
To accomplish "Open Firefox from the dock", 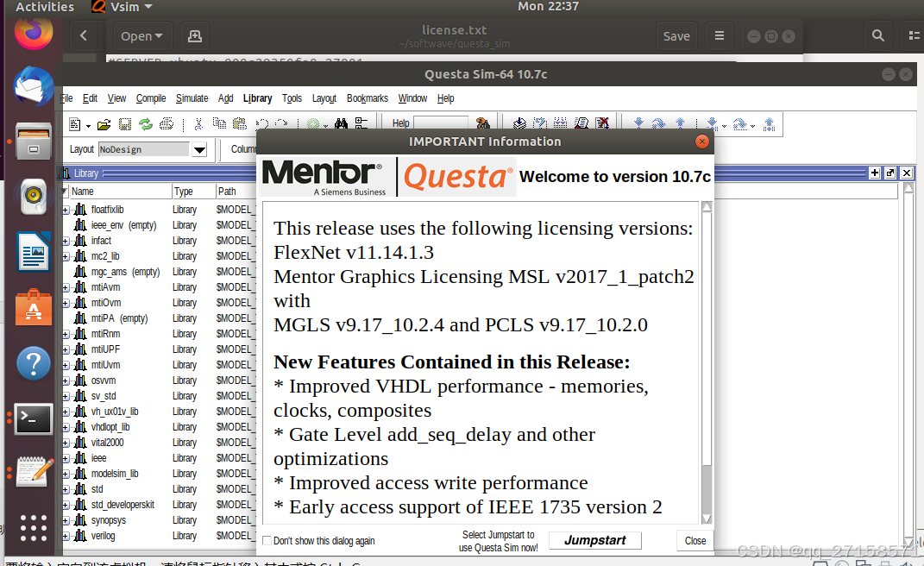I will [33, 33].
